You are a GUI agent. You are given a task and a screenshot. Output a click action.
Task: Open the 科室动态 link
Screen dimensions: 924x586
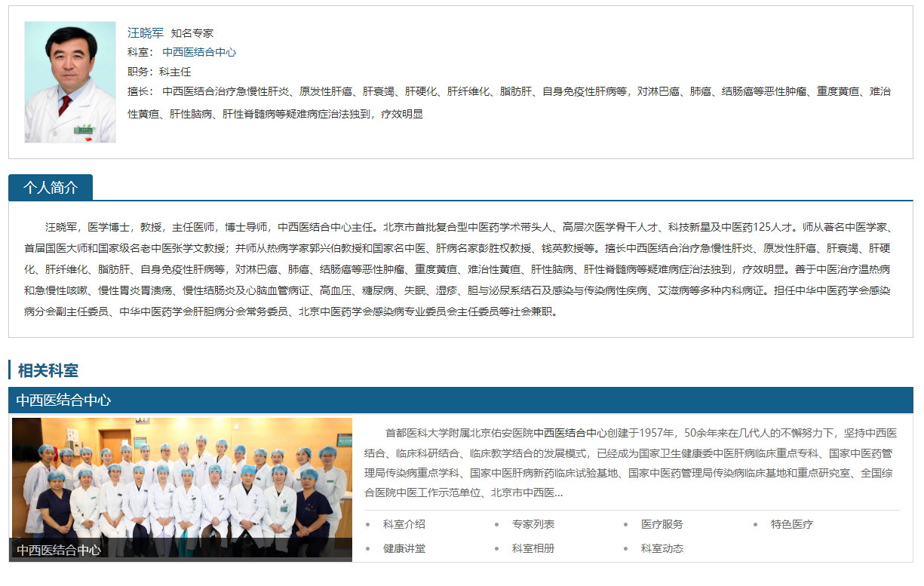tap(662, 548)
